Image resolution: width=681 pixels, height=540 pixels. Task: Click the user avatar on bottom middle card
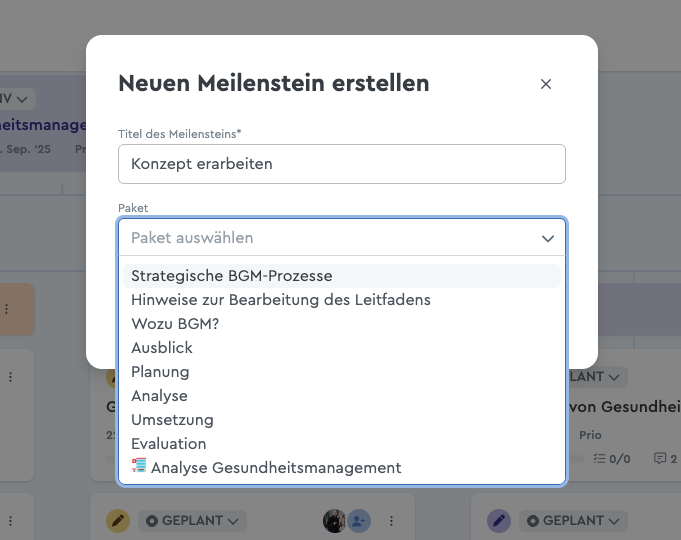coord(334,521)
